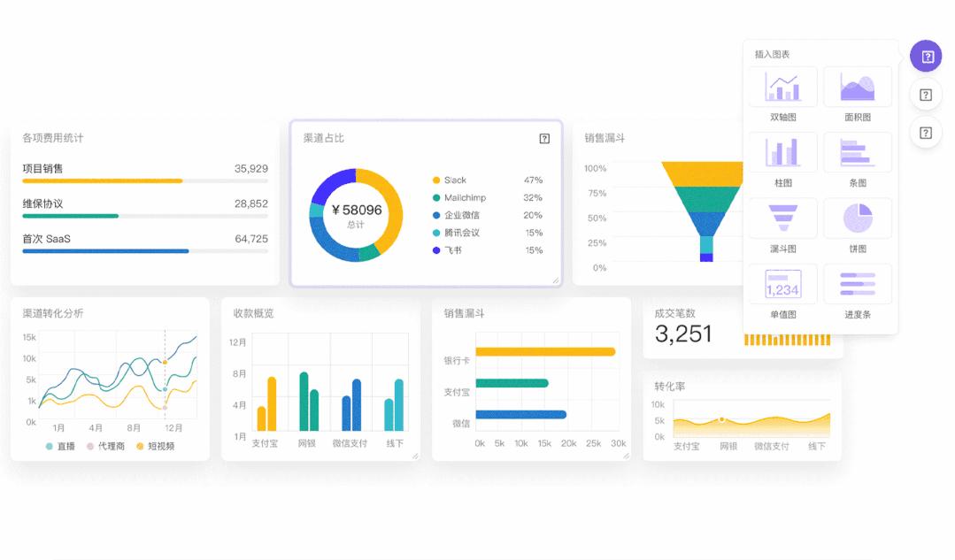The height and width of the screenshot is (560, 955).
Task: Click the purple question mark help button
Action: click(x=926, y=56)
